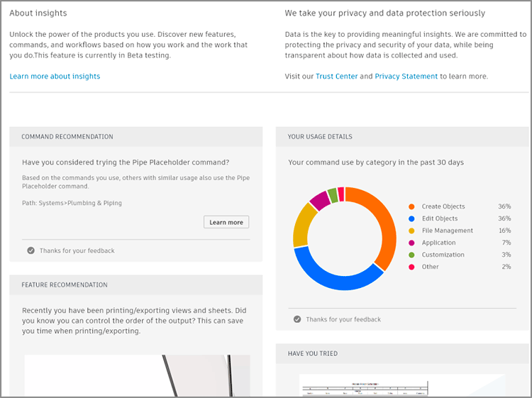532x398 pixels.
Task: Click the command recommendation feedback checkmark icon
Action: click(x=31, y=250)
